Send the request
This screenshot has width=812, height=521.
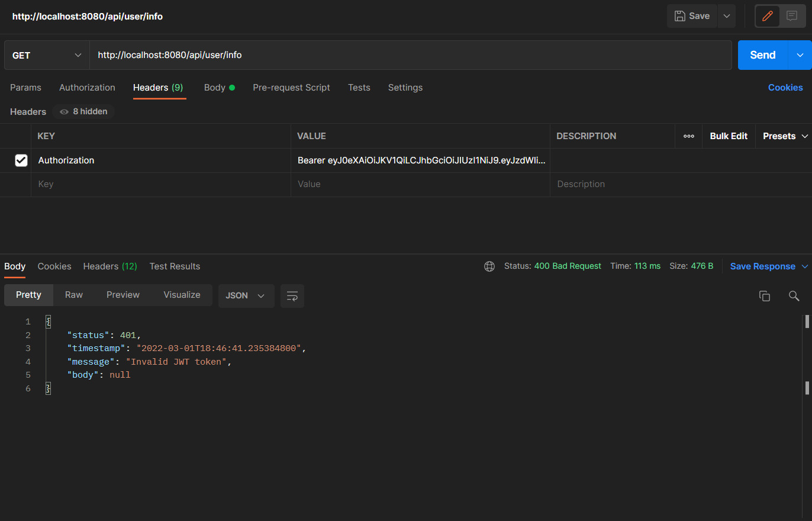click(763, 55)
